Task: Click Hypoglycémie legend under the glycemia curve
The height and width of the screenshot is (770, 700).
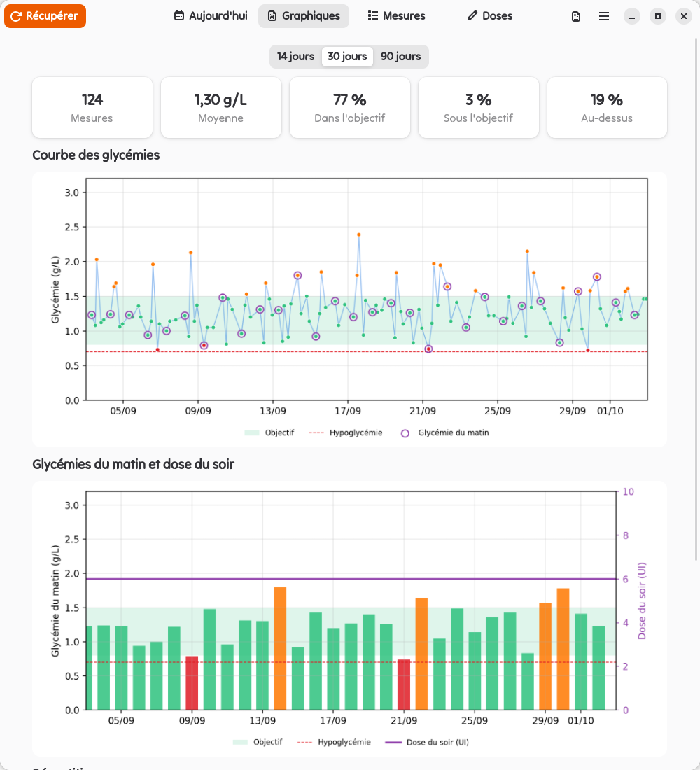Action: 346,433
